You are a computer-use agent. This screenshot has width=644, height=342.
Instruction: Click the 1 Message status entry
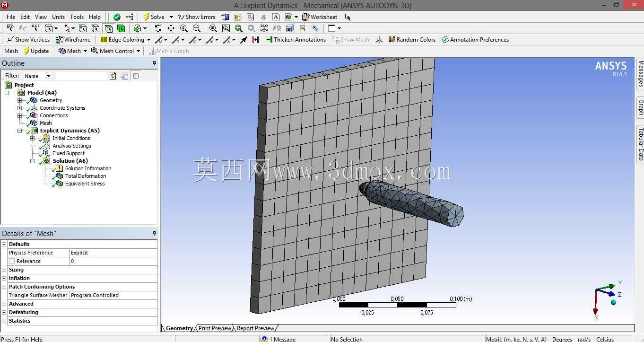[x=278, y=339]
